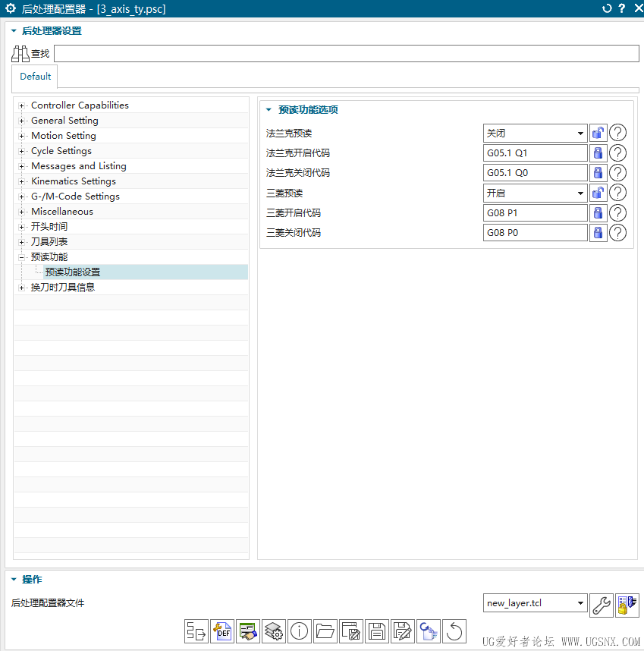Open help for 三菱关闭代码 field
Screen dimensions: 644x651
click(x=618, y=233)
